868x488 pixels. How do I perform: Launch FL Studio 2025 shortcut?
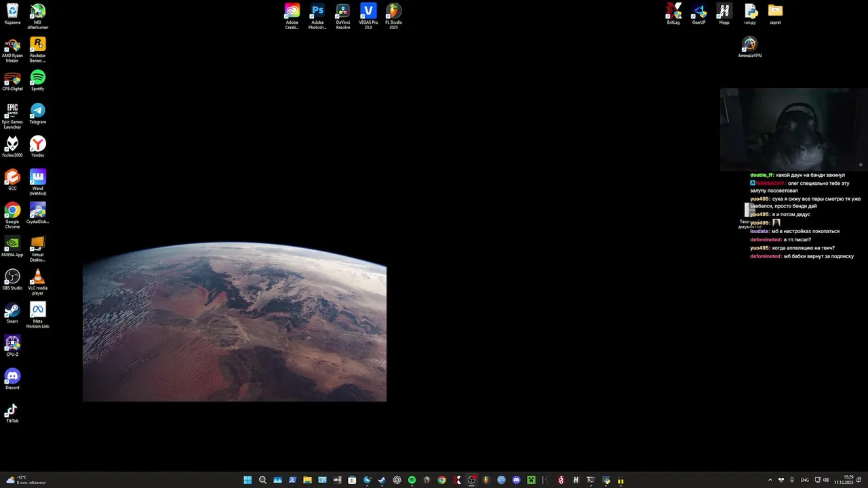pos(393,16)
